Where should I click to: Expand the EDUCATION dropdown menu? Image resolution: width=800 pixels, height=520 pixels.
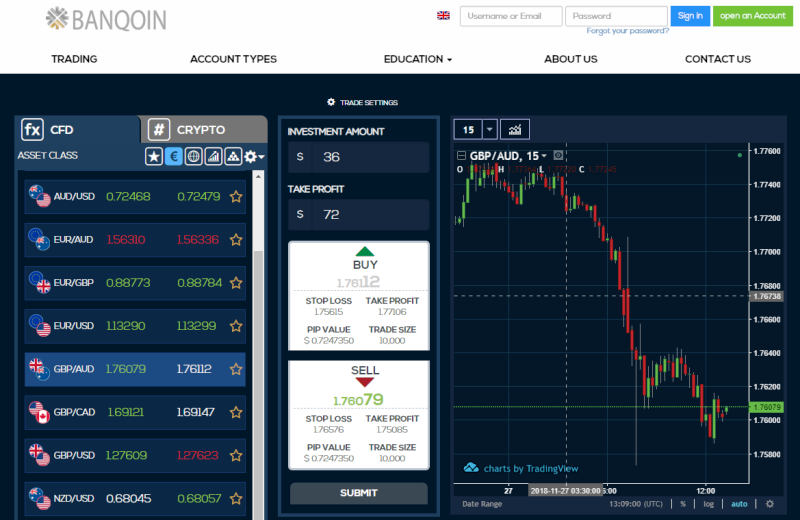coord(418,59)
